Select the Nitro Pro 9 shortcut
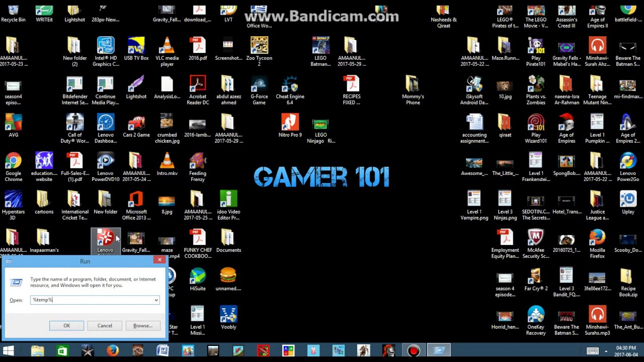 [290, 126]
